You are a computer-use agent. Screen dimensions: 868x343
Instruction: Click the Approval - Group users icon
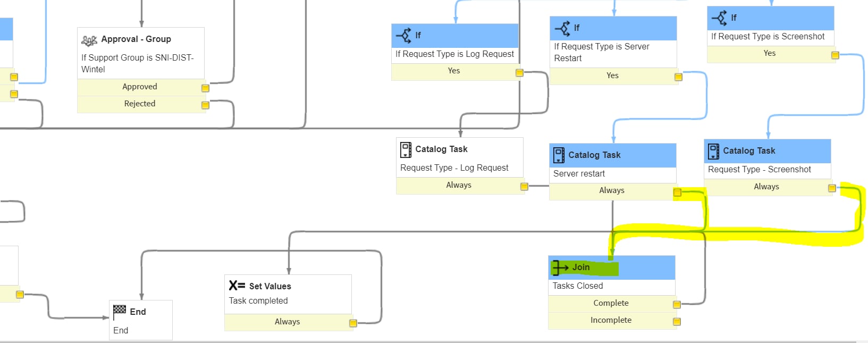pos(89,40)
